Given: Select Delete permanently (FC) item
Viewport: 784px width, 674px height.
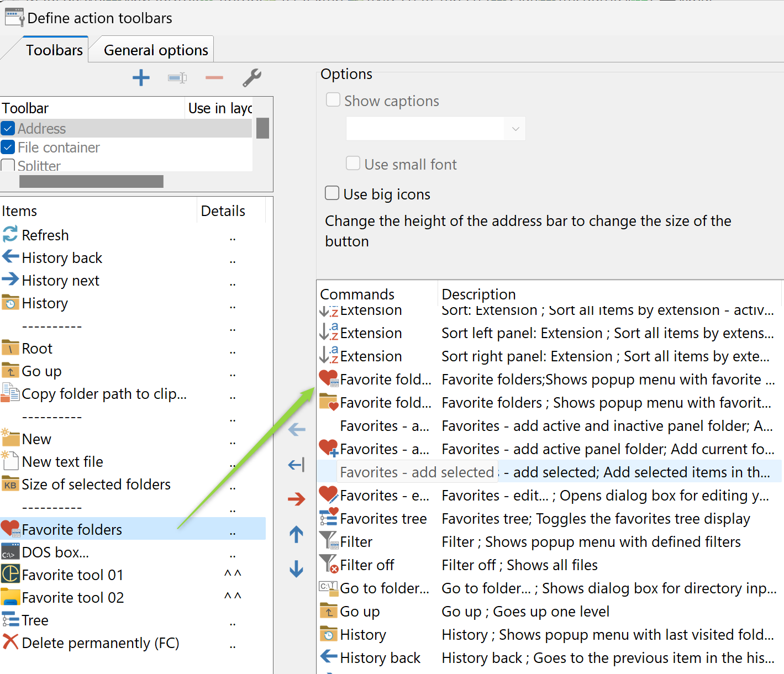Looking at the screenshot, I should (100, 643).
